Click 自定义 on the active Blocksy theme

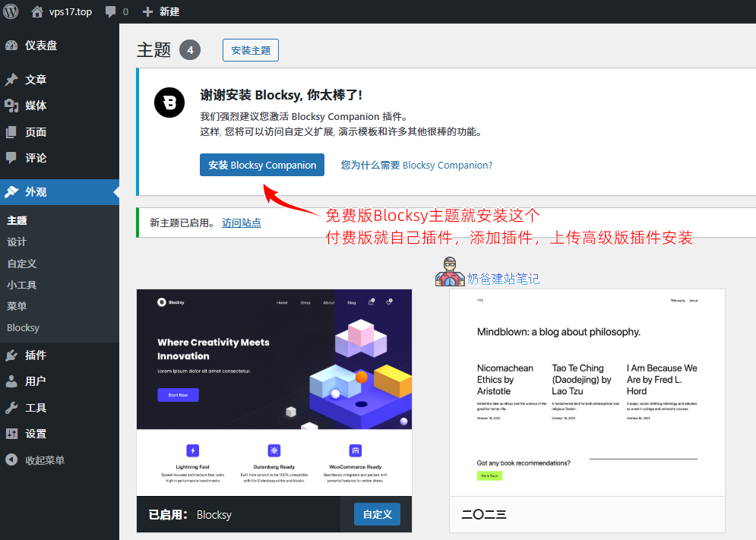coord(377,514)
